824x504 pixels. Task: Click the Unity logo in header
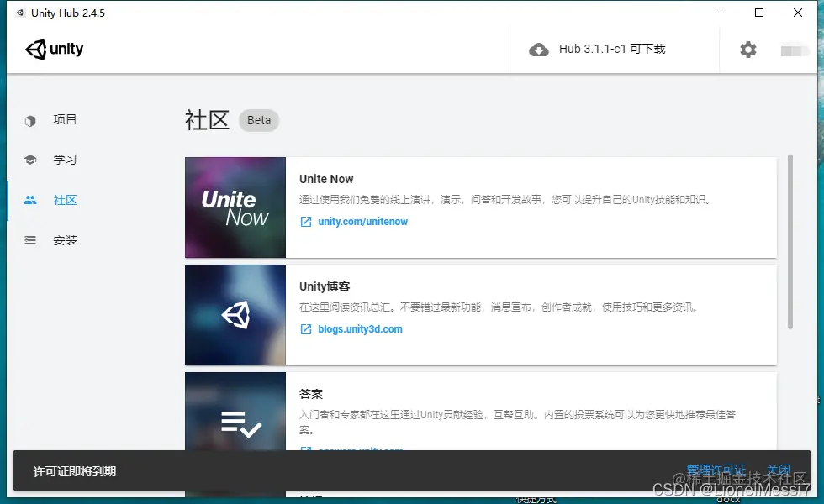54,50
